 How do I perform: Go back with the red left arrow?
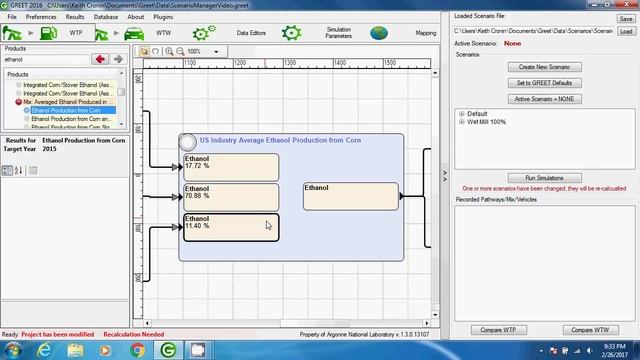(x=100, y=59)
